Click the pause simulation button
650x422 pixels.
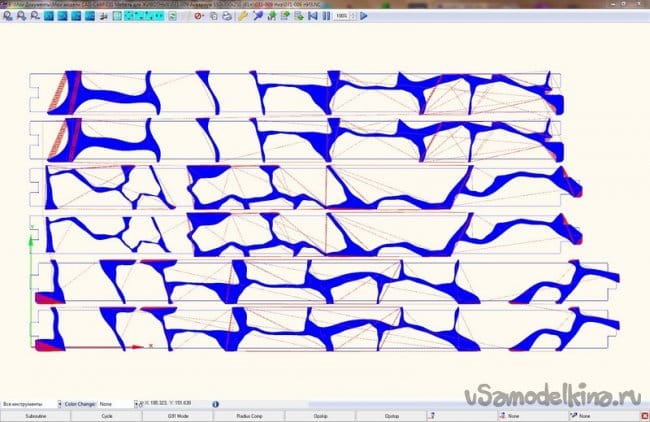point(325,17)
